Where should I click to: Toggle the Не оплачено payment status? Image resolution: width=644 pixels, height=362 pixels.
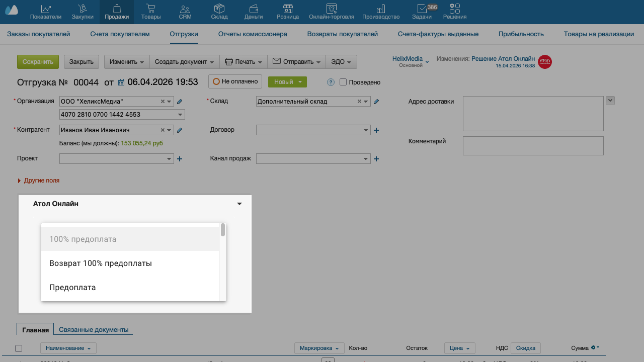235,81
